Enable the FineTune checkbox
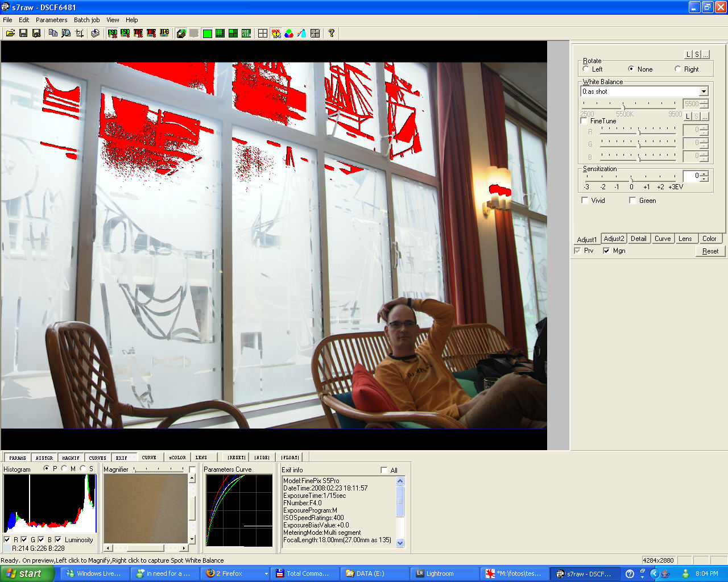 coord(584,121)
